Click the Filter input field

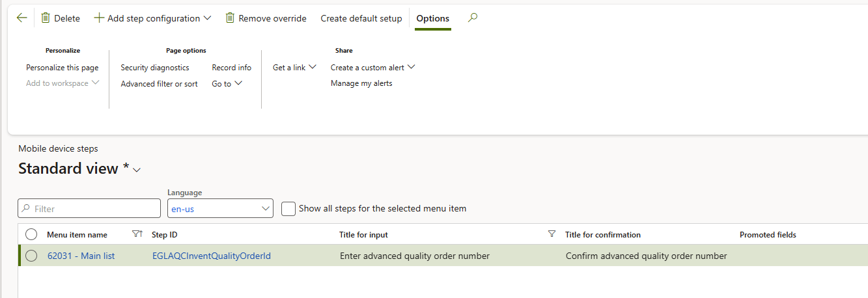click(x=89, y=208)
